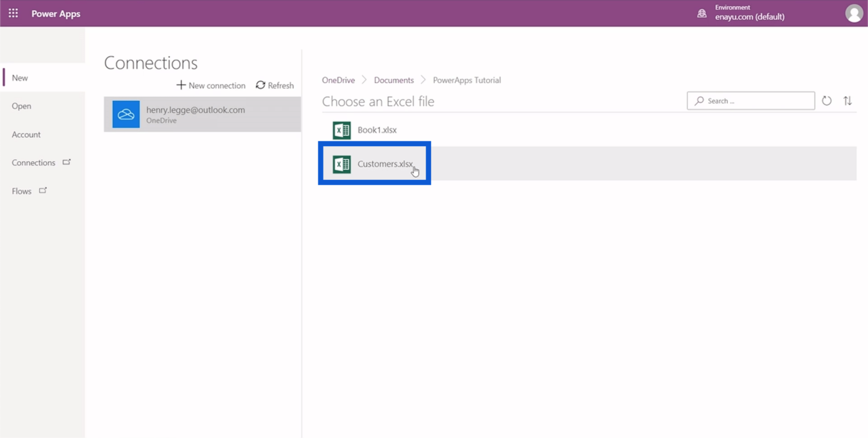Refresh the connections list

coord(275,85)
